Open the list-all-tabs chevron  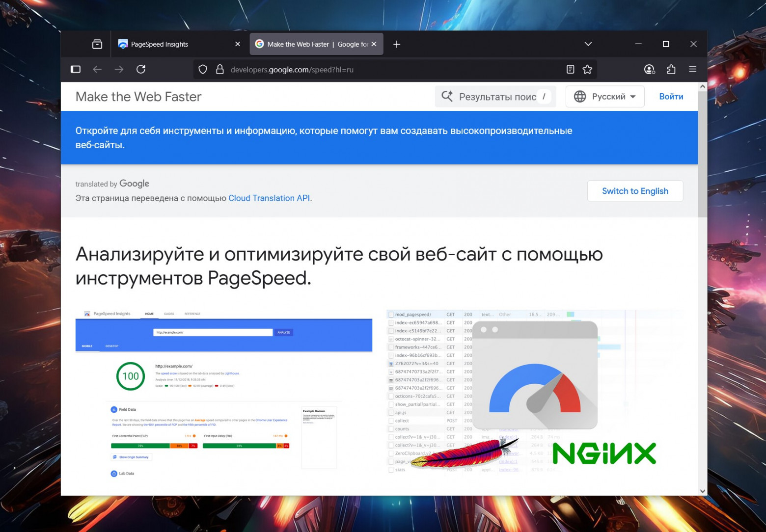pos(588,44)
